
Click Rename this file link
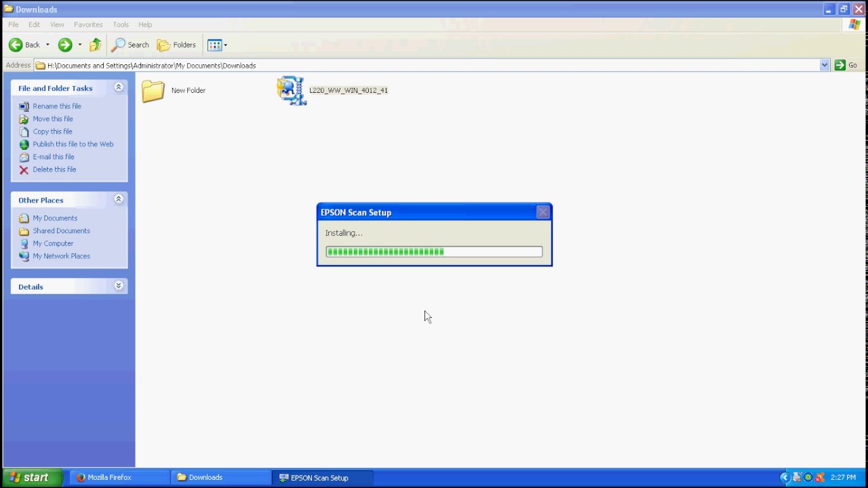tap(57, 106)
